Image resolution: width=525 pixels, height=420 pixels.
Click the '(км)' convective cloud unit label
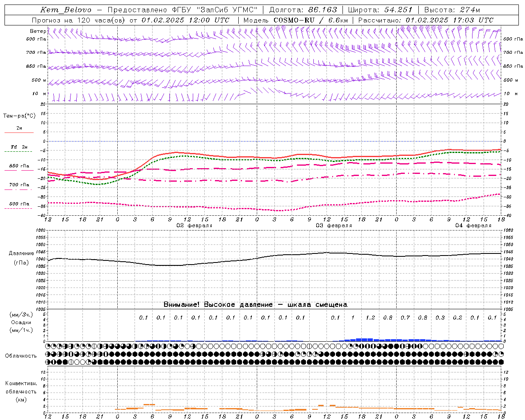[21, 399]
